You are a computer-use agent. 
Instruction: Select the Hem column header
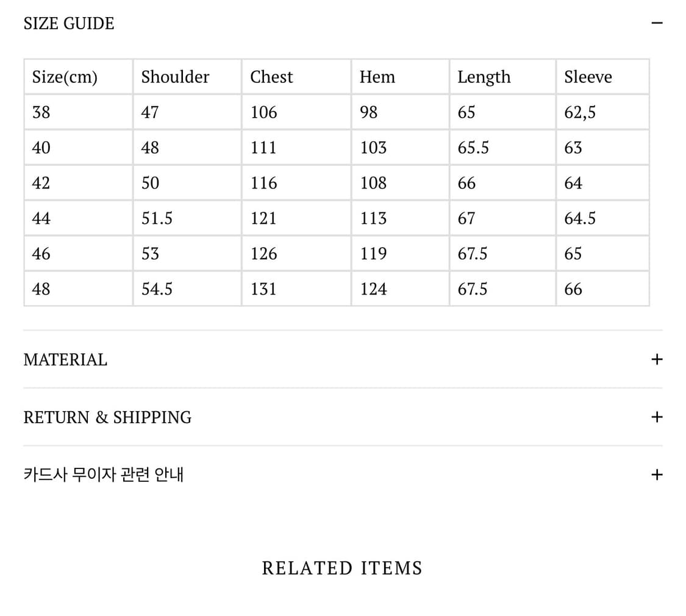point(400,77)
